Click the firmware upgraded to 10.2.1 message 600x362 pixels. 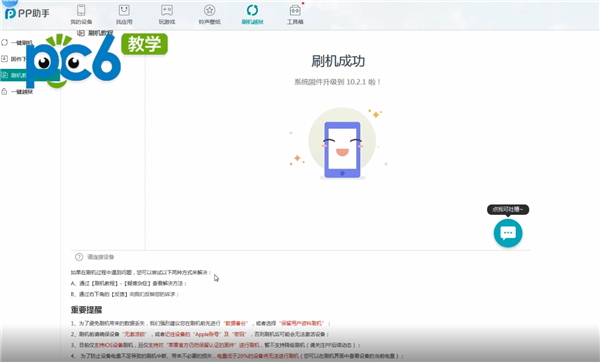338,82
